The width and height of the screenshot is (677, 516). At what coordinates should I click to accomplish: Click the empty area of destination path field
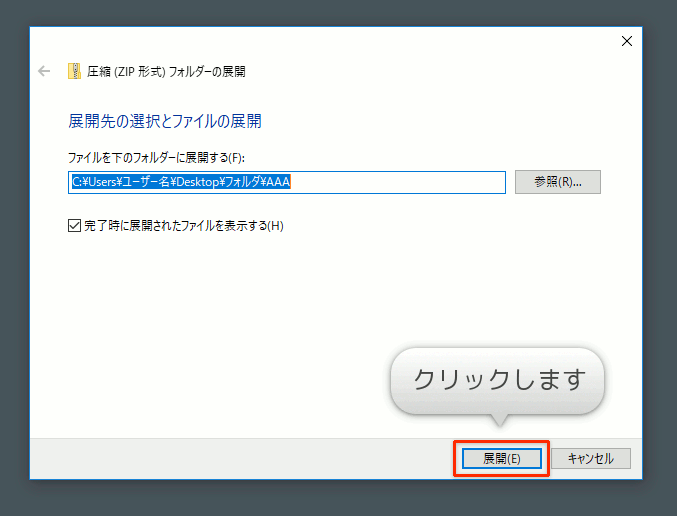[x=400, y=182]
